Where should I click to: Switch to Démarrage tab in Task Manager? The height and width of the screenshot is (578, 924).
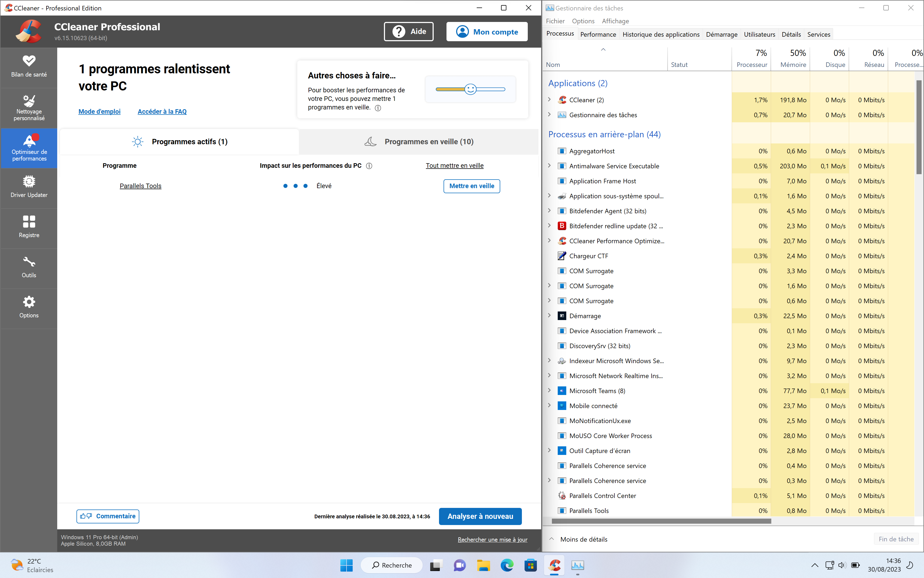point(722,35)
